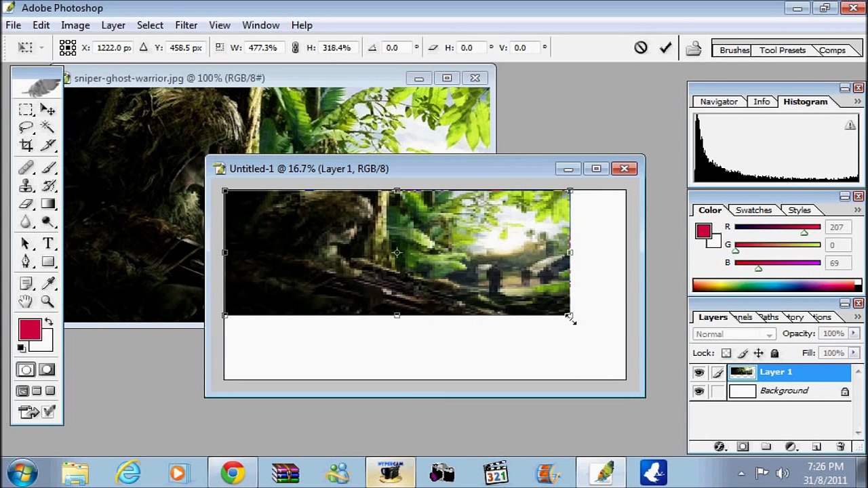The height and width of the screenshot is (488, 868).
Task: Select the Magic Wand tool
Action: 47,127
